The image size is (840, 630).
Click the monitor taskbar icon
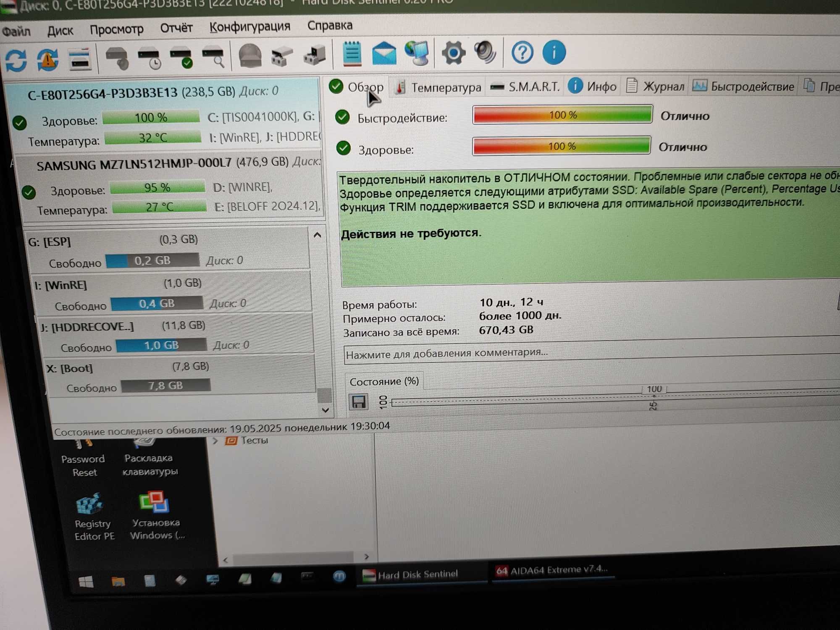click(x=213, y=580)
